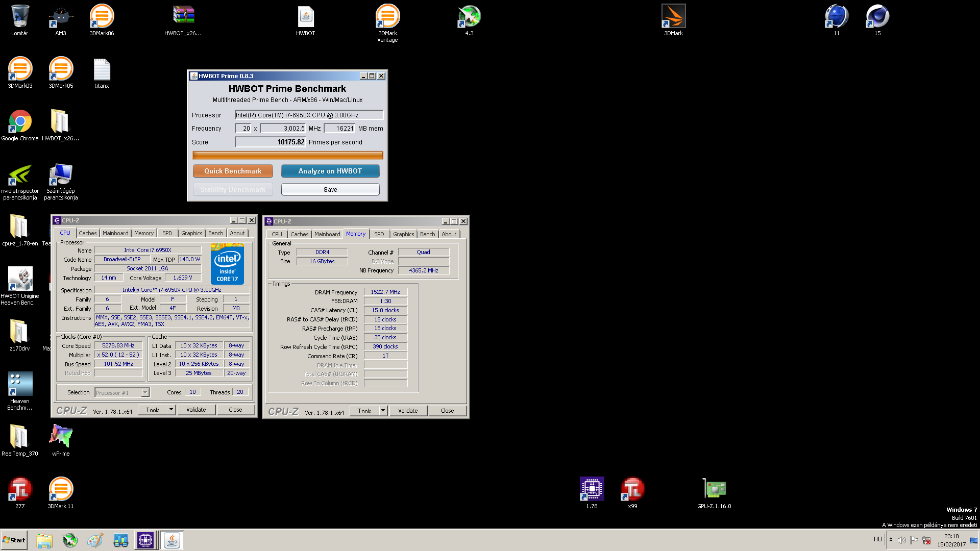Launch Google Chrome from desktop
The width and height of the screenshot is (980, 551).
[x=20, y=126]
